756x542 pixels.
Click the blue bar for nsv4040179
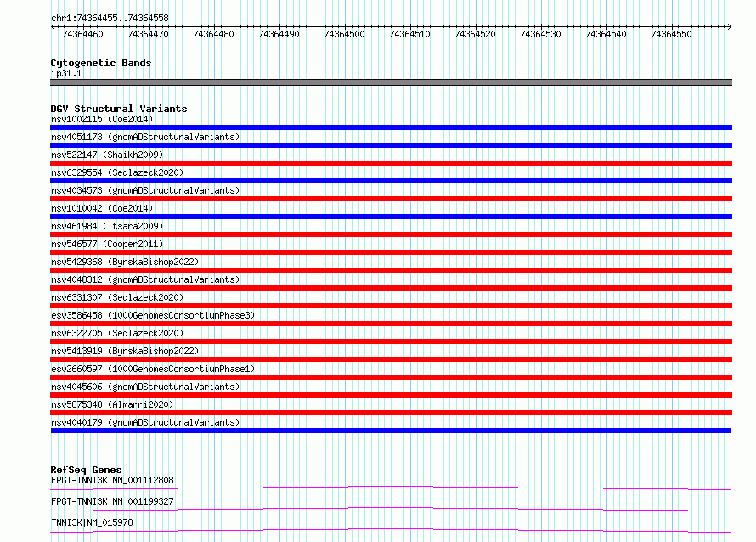click(x=391, y=431)
